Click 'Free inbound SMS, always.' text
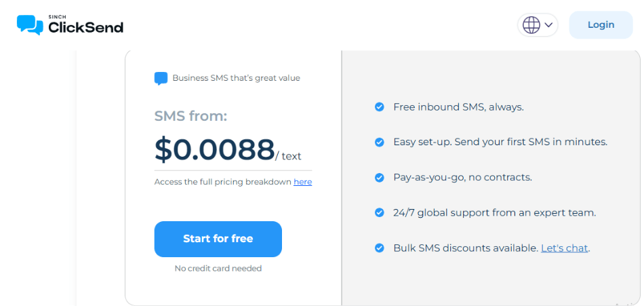The image size is (644, 306). point(458,107)
